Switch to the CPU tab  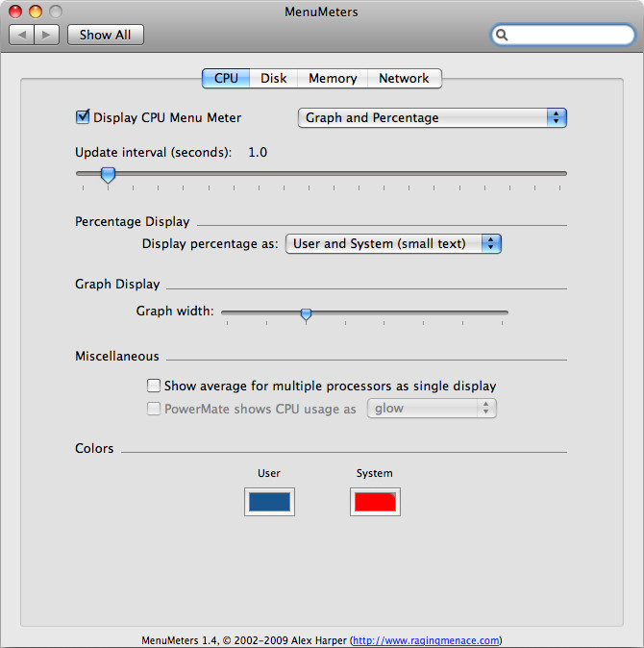(226, 78)
